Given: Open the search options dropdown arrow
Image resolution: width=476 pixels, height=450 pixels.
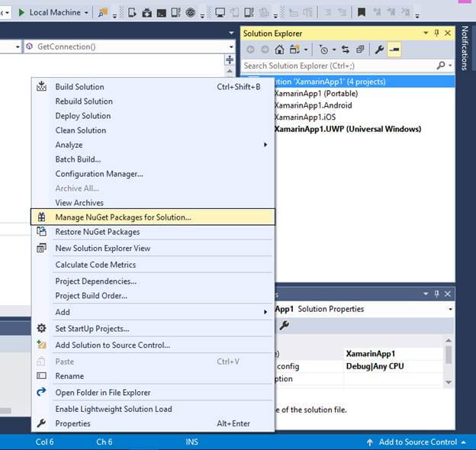Looking at the screenshot, I should tap(450, 66).
